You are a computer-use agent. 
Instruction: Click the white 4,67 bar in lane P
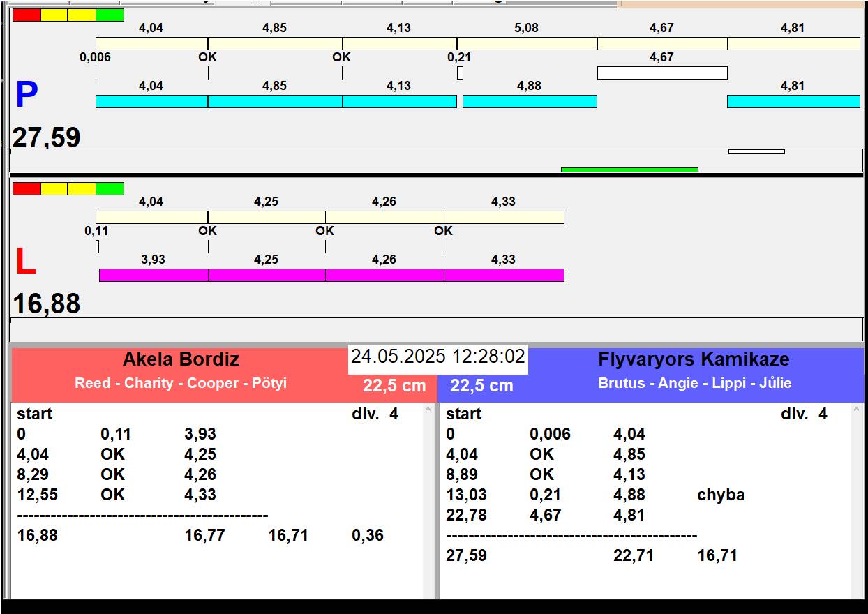pyautogui.click(x=662, y=73)
